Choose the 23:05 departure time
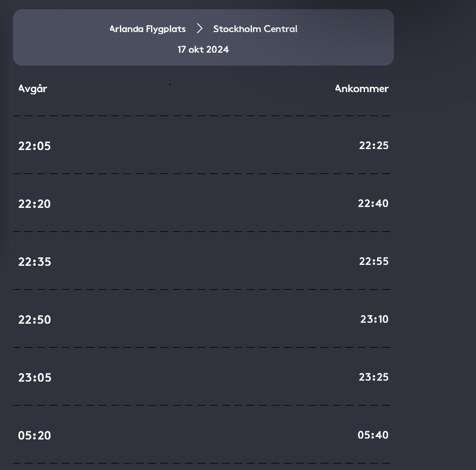The height and width of the screenshot is (470, 476). (x=35, y=378)
